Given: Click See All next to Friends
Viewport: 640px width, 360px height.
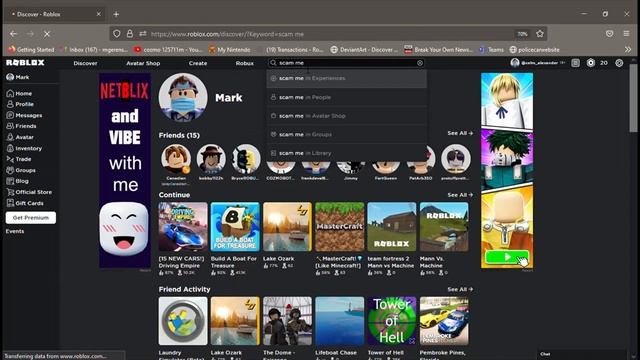Looking at the screenshot, I should click(460, 133).
